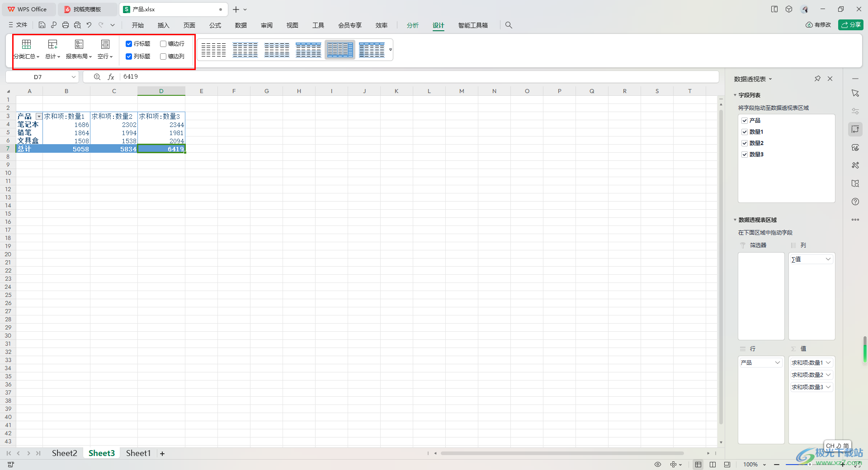Click the 有修改 changes button
868x470 pixels.
(x=818, y=25)
